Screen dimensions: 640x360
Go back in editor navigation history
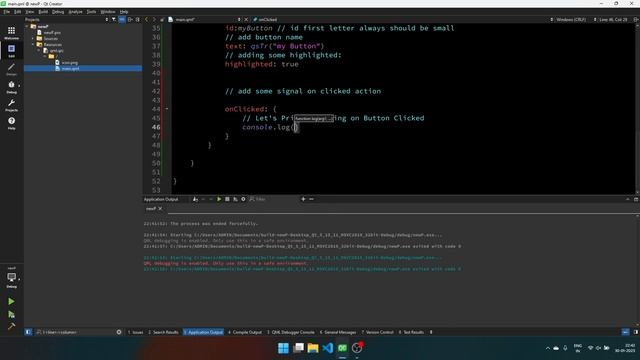(147, 20)
